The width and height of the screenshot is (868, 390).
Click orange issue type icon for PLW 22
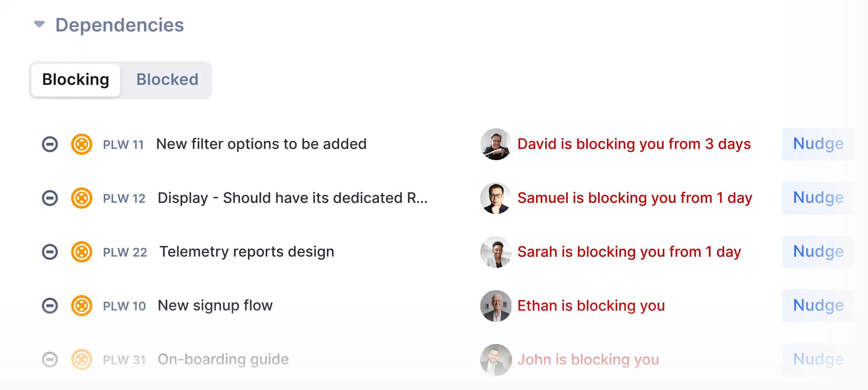pyautogui.click(x=82, y=252)
